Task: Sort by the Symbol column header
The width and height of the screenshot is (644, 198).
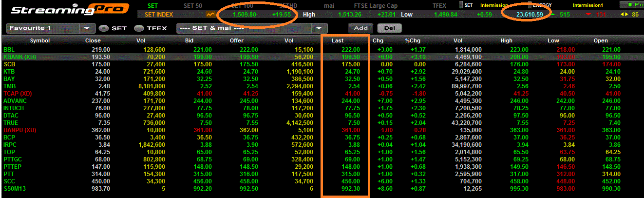Action: pyautogui.click(x=40, y=41)
